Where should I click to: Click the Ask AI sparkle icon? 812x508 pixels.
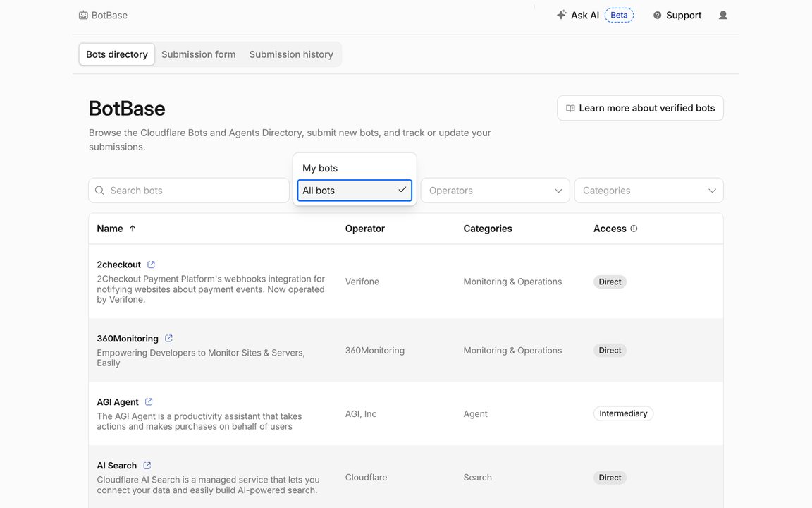coord(561,15)
